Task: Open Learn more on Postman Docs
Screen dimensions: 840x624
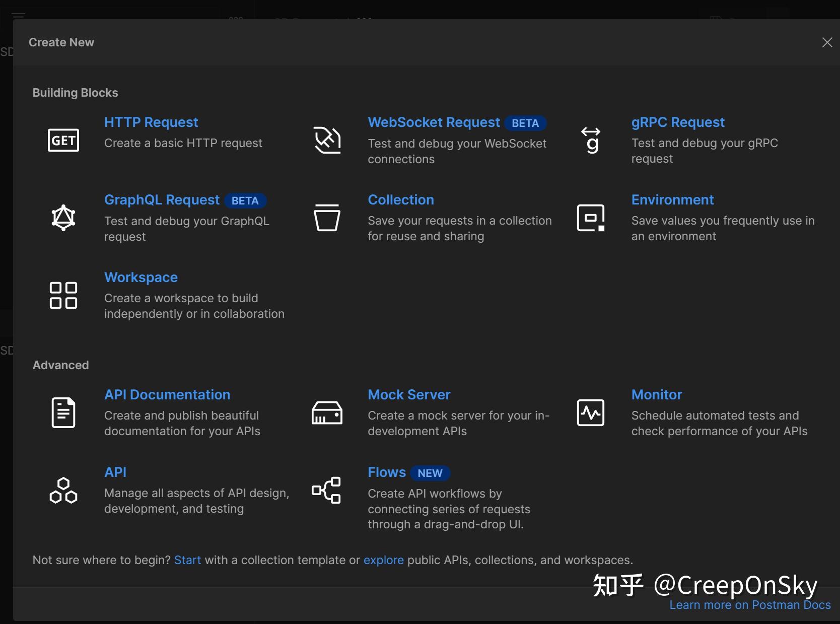Action: click(750, 605)
